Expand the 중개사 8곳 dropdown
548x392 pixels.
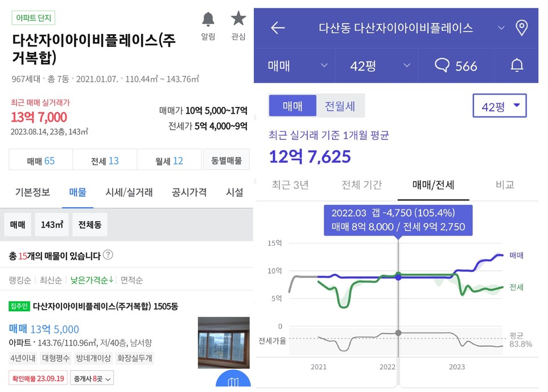tap(92, 378)
